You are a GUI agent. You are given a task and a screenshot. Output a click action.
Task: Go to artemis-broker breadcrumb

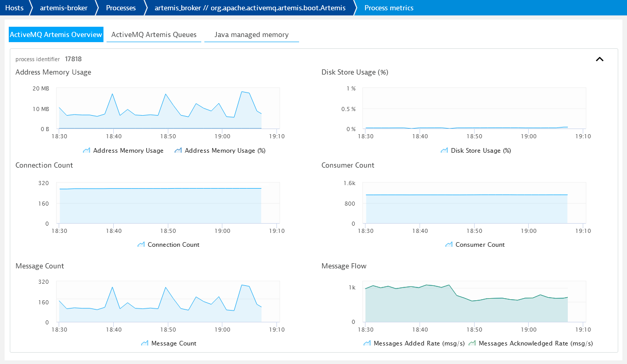(63, 8)
